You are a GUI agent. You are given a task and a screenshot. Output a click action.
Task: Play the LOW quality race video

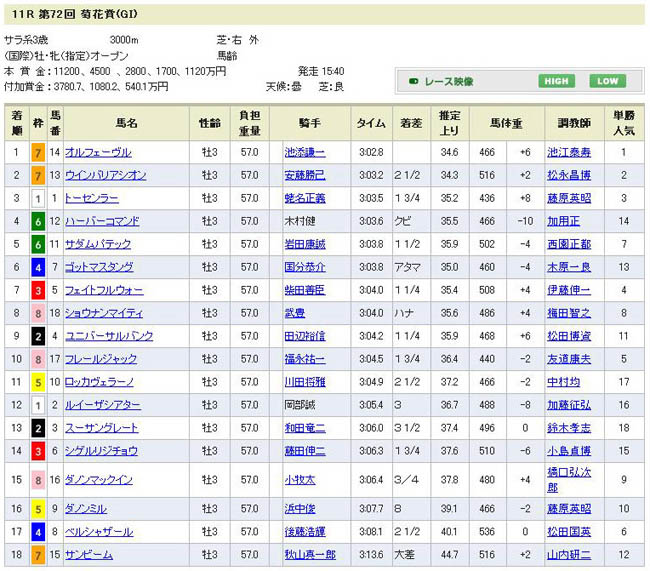coord(606,81)
